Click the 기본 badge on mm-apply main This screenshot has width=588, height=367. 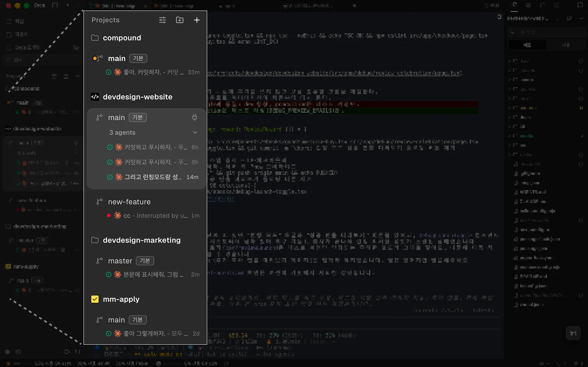pyautogui.click(x=138, y=319)
